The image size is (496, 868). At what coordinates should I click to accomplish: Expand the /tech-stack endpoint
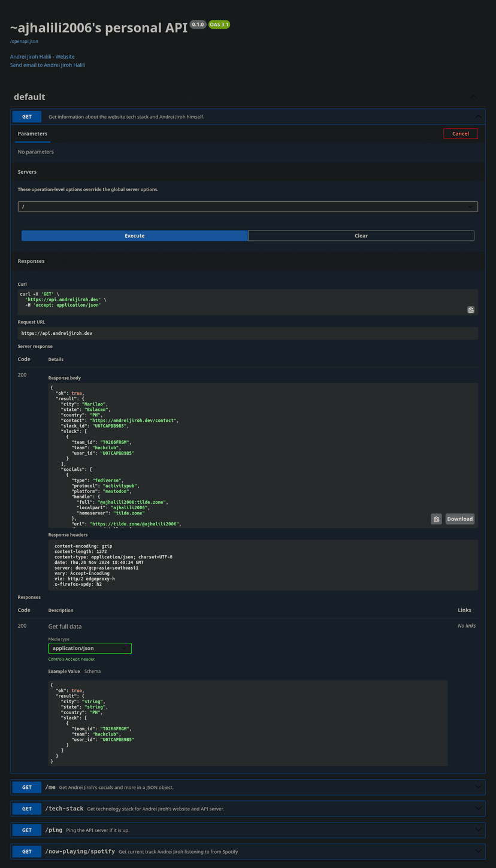64,809
